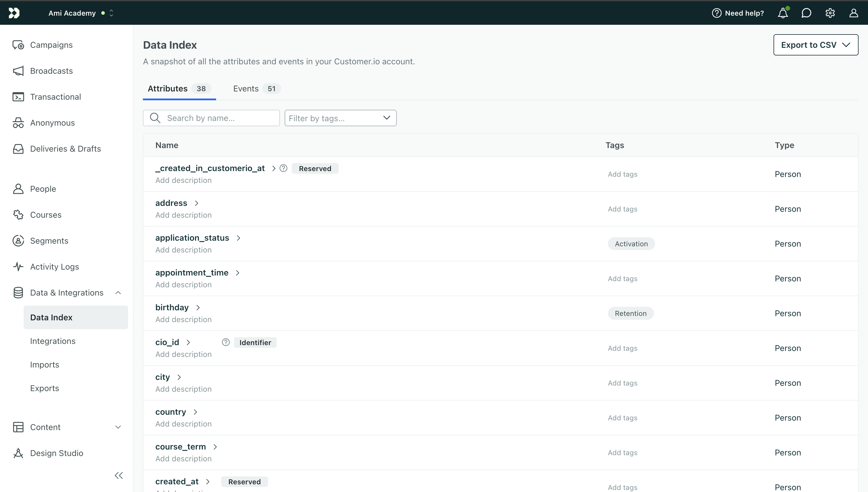Click the Content layout icon
Viewport: 868px width, 492px height.
[x=18, y=427]
